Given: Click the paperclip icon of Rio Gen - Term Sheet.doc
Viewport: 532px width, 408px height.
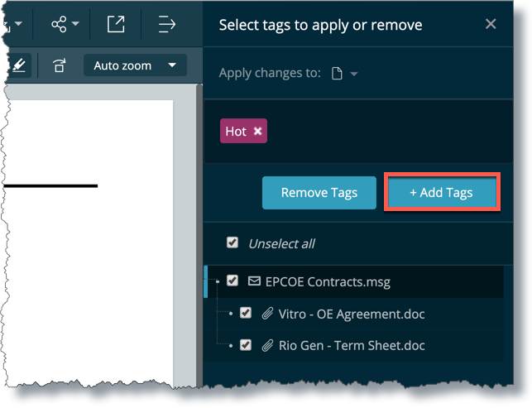Looking at the screenshot, I should point(267,345).
